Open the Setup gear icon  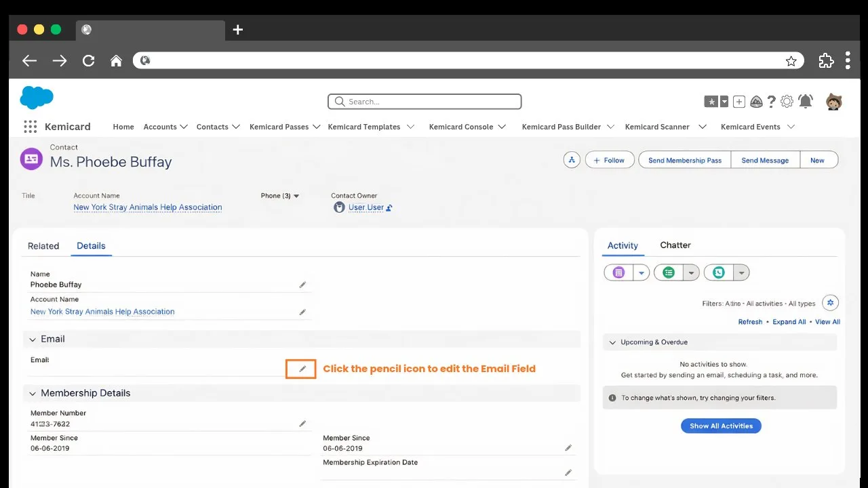[x=787, y=102]
